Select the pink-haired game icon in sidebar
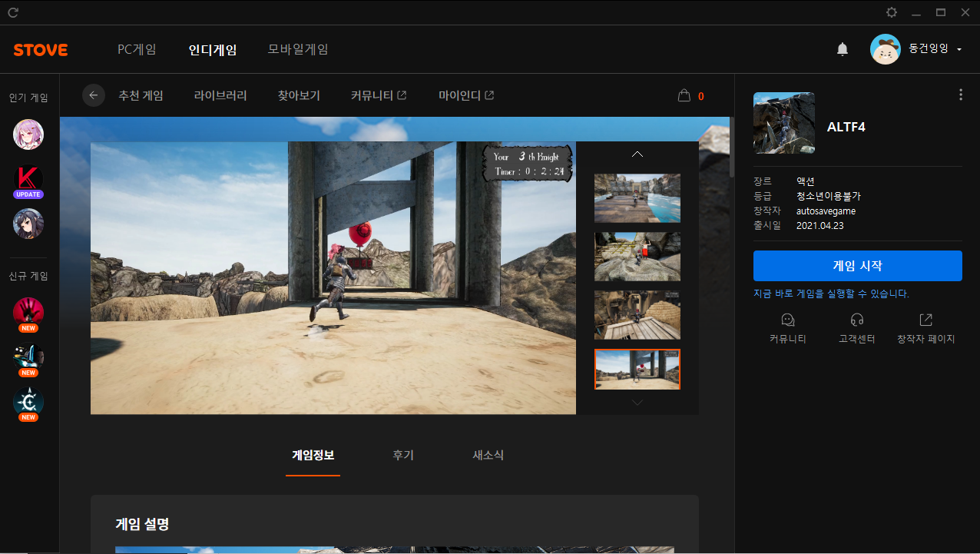 (28, 134)
